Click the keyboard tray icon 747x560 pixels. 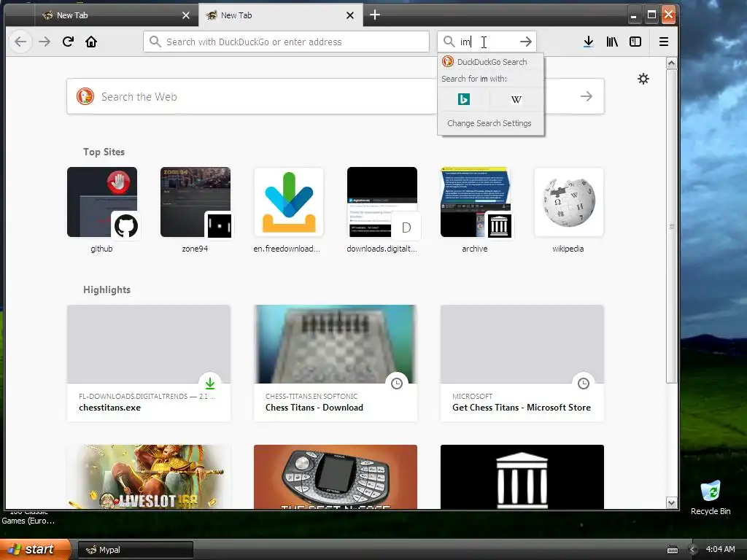click(x=673, y=550)
